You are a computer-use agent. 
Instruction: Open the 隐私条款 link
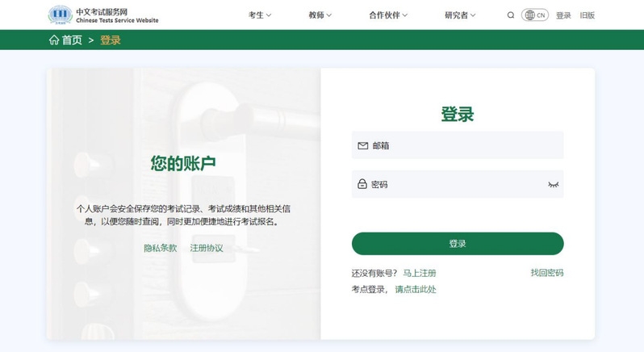click(160, 248)
